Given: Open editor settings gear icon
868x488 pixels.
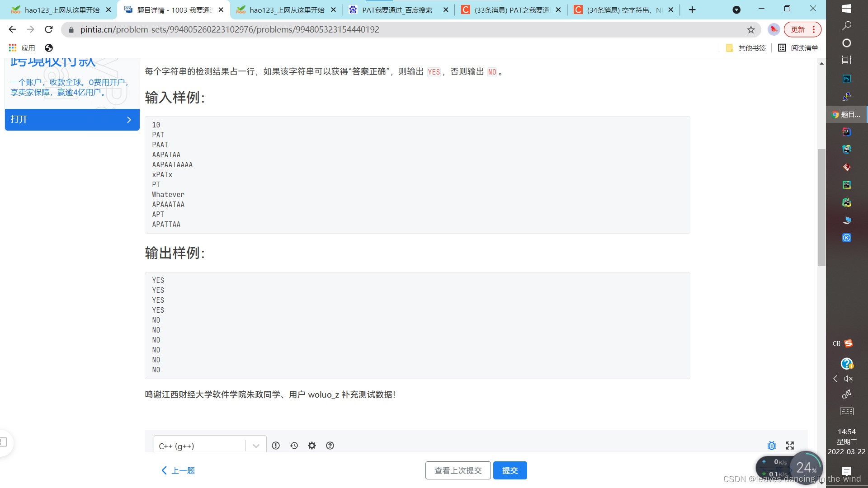Looking at the screenshot, I should point(312,446).
